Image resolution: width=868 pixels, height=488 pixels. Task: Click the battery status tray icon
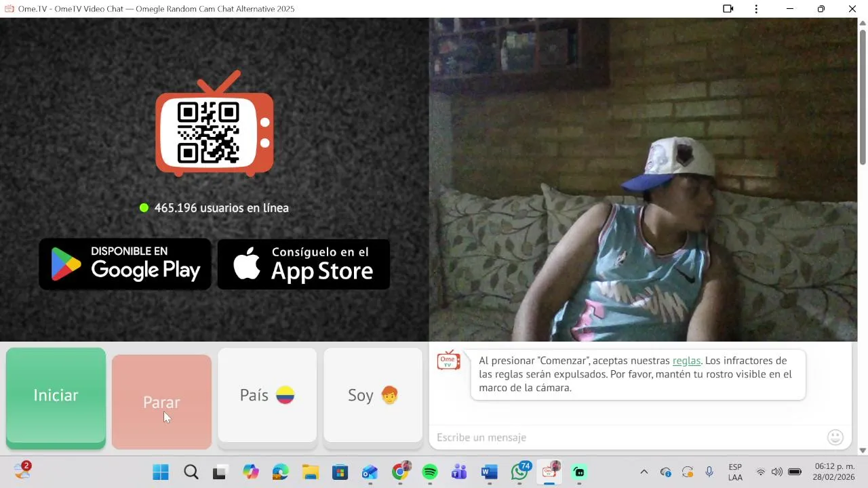[795, 472]
